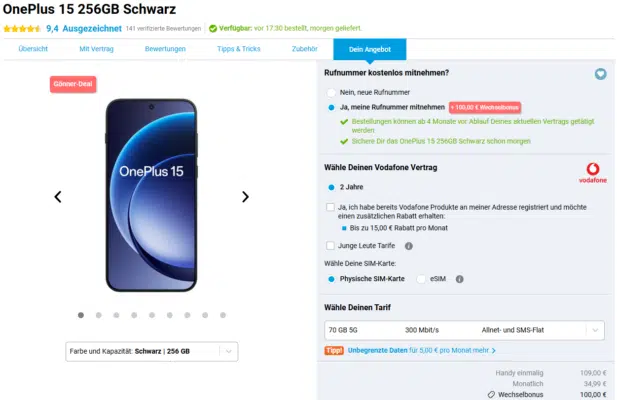
Task: Click the heart wishlist icon
Action: tap(600, 73)
